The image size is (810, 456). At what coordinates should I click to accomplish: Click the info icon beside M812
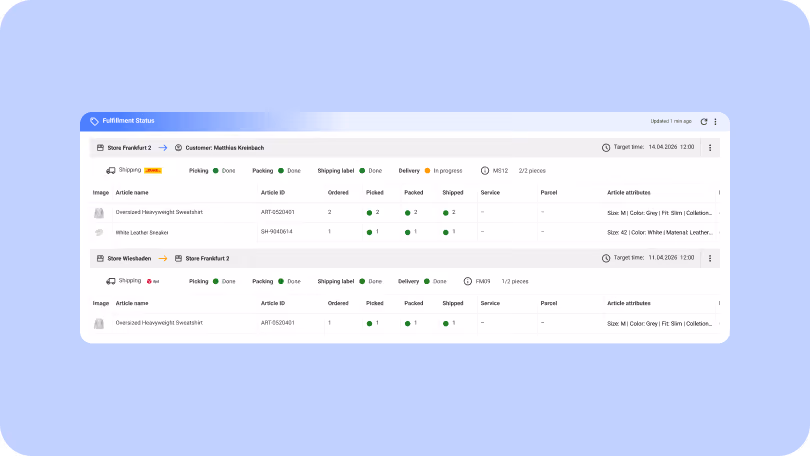click(x=485, y=170)
